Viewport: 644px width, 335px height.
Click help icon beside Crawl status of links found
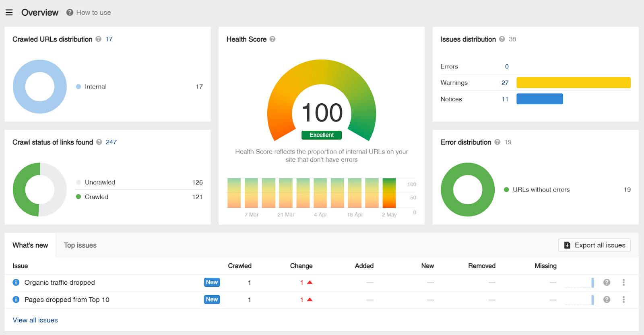click(99, 142)
